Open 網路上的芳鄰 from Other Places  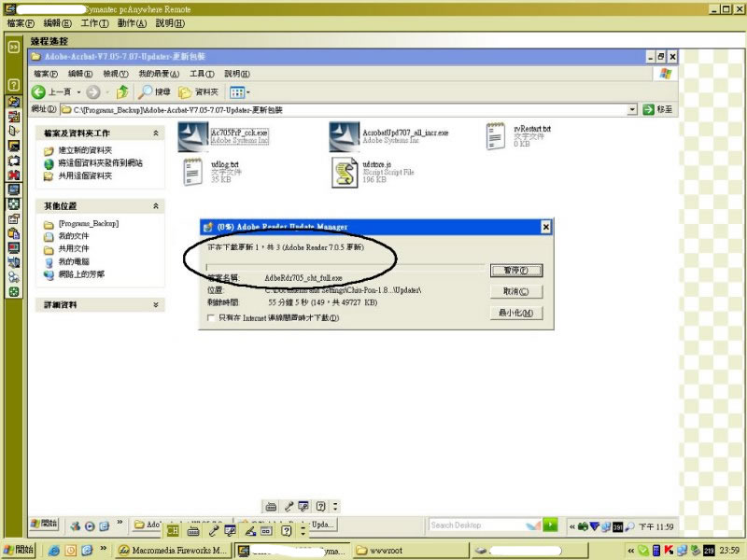(x=81, y=274)
